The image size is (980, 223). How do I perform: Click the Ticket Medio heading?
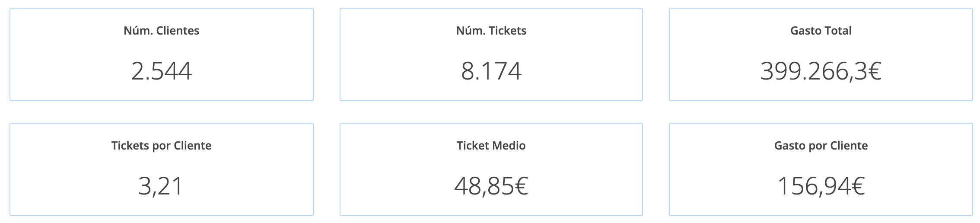pos(491,146)
